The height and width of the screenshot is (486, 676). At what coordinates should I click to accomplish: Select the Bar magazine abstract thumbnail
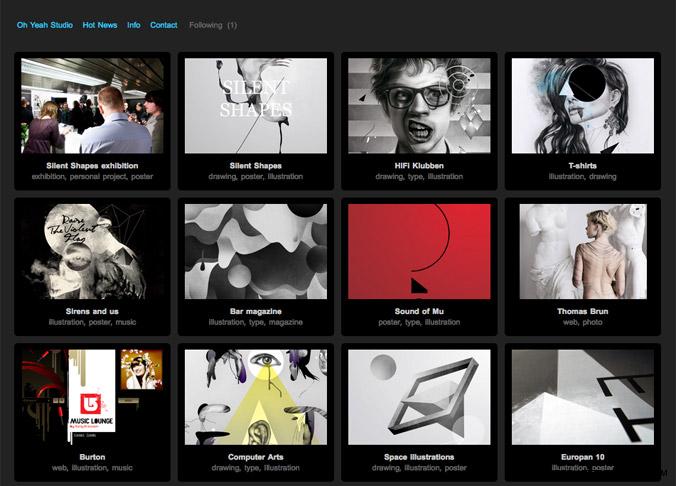tap(255, 251)
